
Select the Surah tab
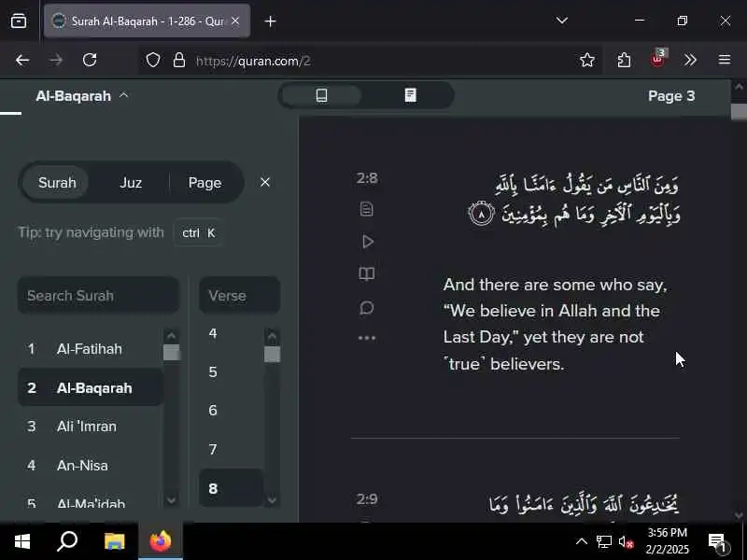coord(57,182)
